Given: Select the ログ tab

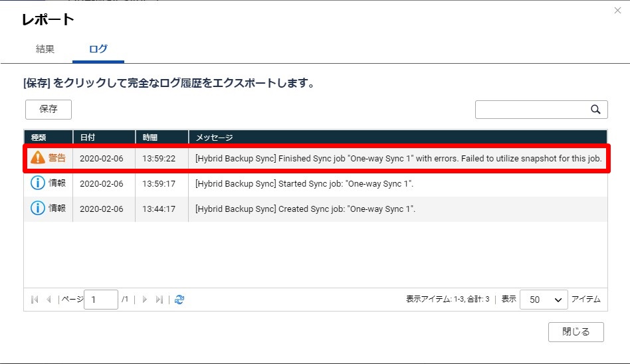Looking at the screenshot, I should 98,49.
